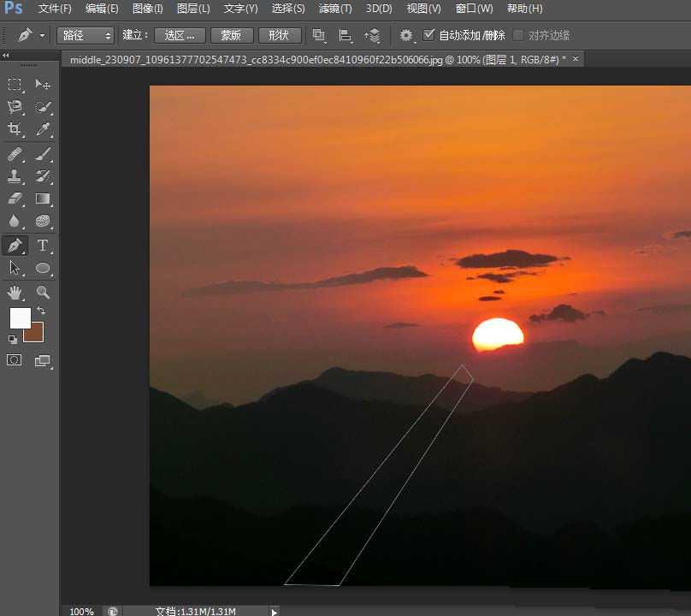Select the Move tool
Screen dimensions: 691x616
[x=43, y=86]
